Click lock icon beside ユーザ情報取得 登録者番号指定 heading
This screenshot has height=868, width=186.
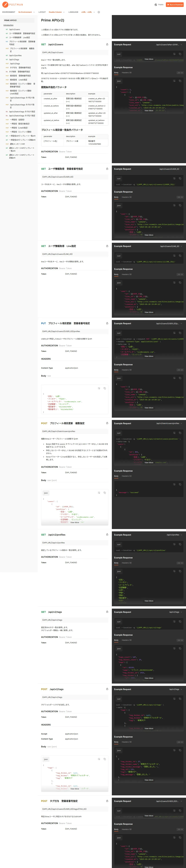[107, 169]
